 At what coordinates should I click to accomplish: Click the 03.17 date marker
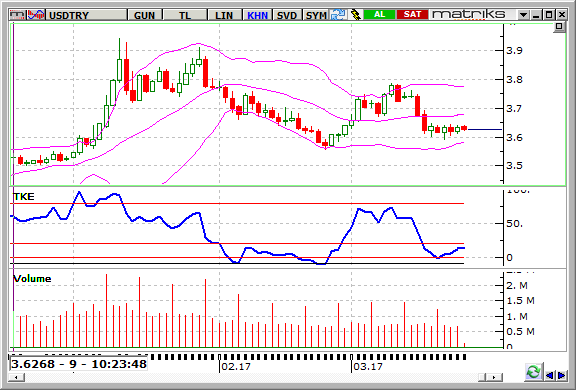coord(368,366)
